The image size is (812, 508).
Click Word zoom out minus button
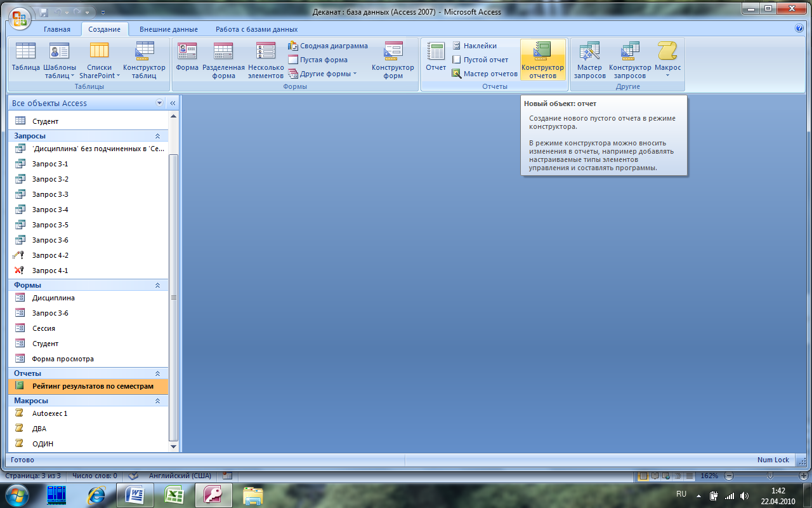pyautogui.click(x=729, y=476)
